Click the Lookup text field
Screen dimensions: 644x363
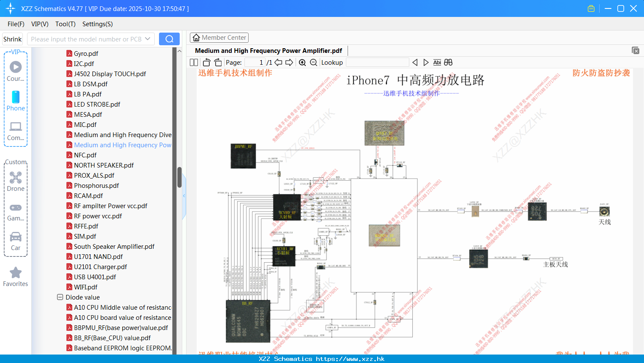coord(377,62)
